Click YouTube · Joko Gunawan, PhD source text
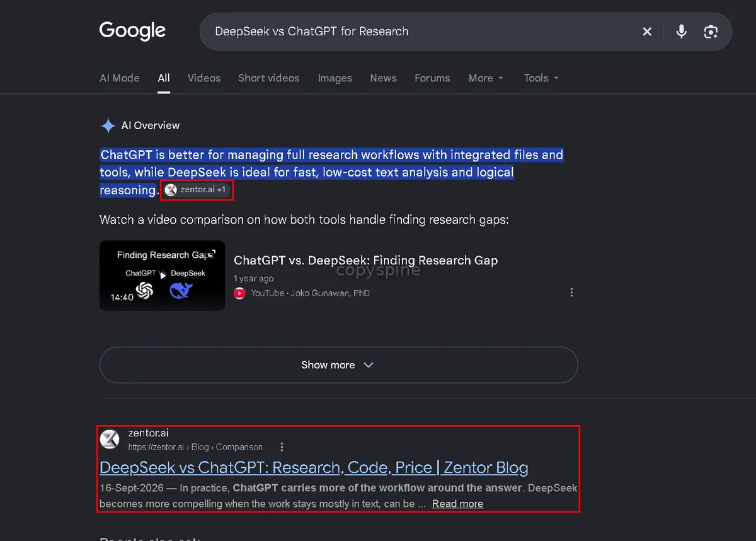Screen dimensions: 756x541 click(x=310, y=293)
